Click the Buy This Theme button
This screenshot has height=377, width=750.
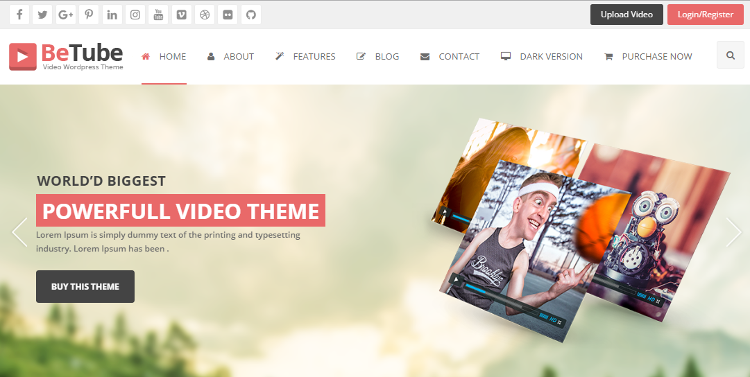tap(85, 287)
